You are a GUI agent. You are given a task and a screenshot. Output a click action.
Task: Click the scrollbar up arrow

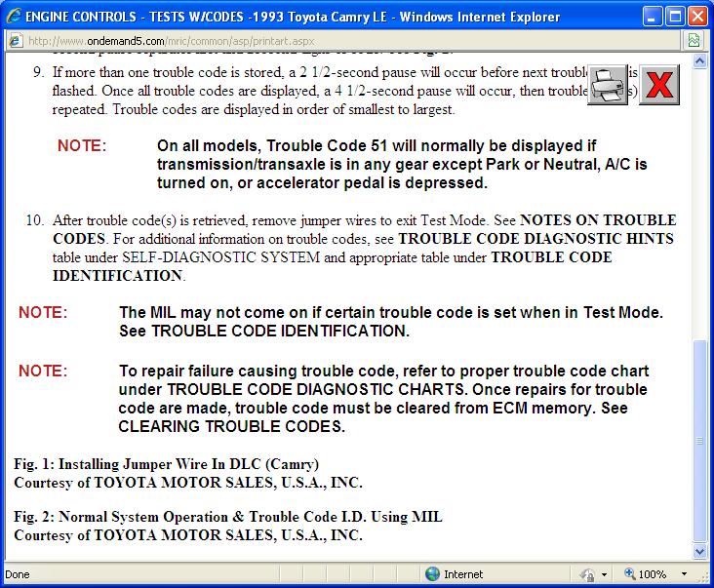tap(699, 60)
